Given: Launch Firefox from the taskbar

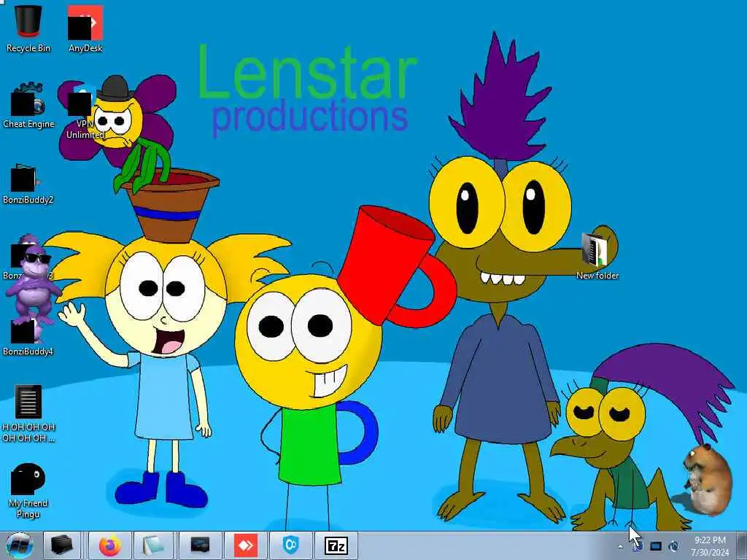Looking at the screenshot, I should (110, 545).
